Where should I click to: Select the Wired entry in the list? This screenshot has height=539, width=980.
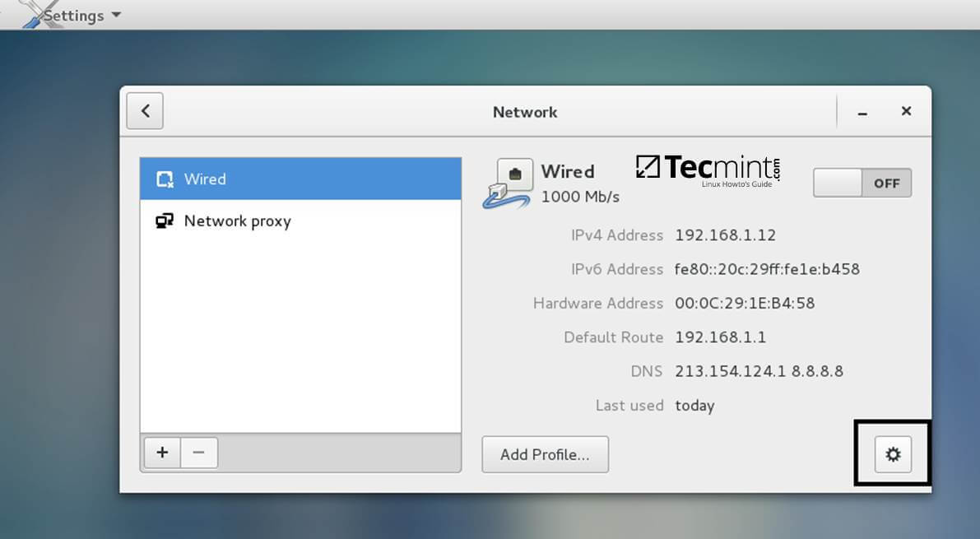coord(300,179)
